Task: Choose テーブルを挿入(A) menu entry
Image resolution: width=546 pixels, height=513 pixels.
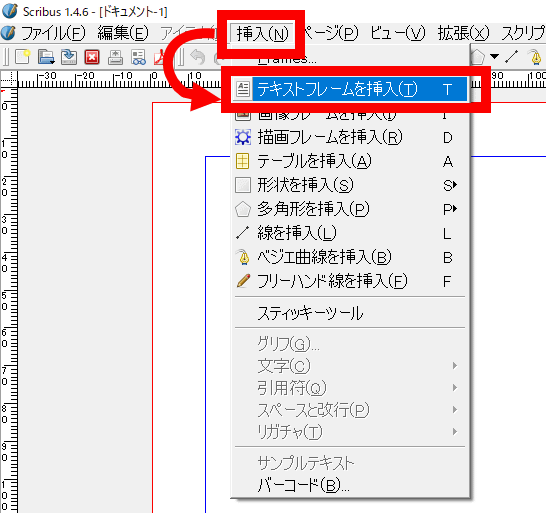Action: coord(350,161)
